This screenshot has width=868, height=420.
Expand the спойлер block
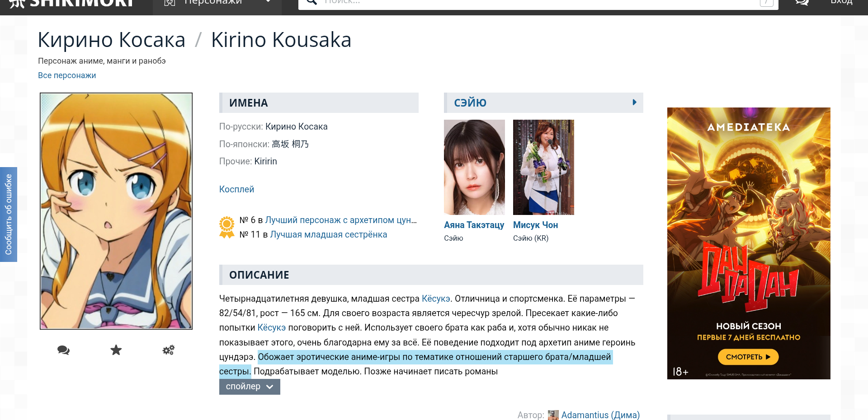click(x=250, y=387)
